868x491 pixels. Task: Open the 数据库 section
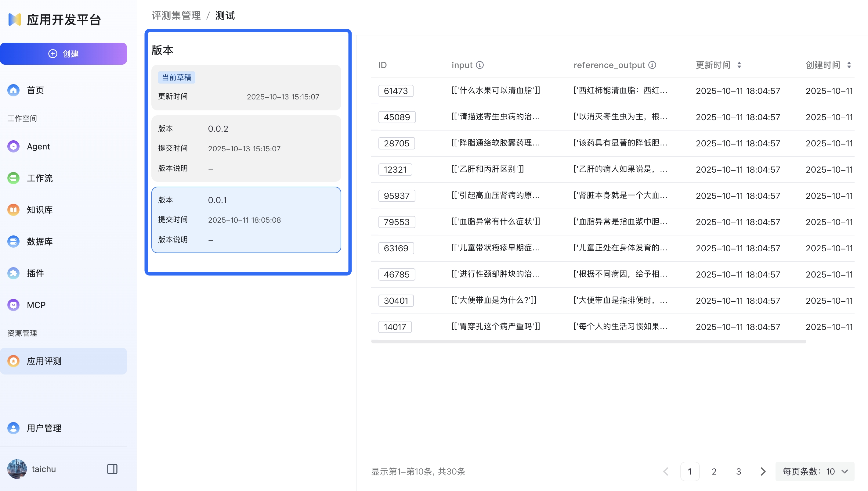40,242
